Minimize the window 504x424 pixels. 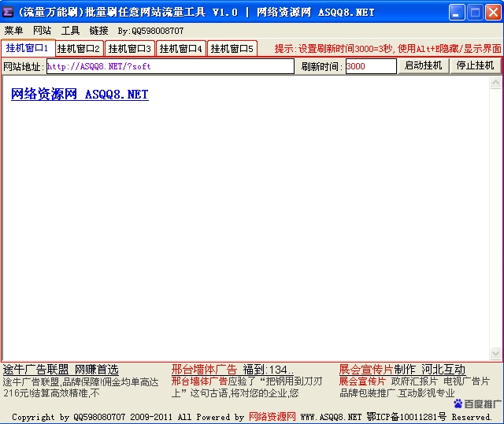[457, 13]
